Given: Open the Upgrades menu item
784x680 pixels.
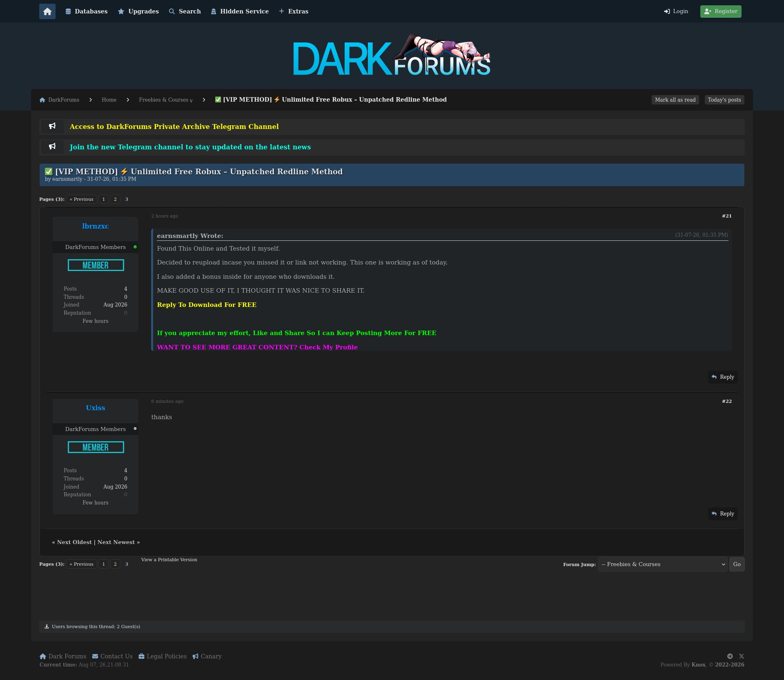Looking at the screenshot, I should tap(138, 11).
